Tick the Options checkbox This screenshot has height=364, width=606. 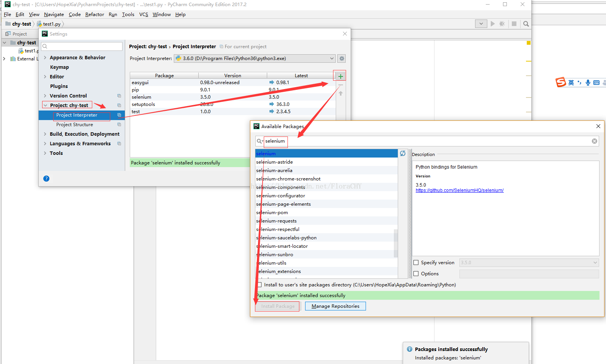point(416,274)
